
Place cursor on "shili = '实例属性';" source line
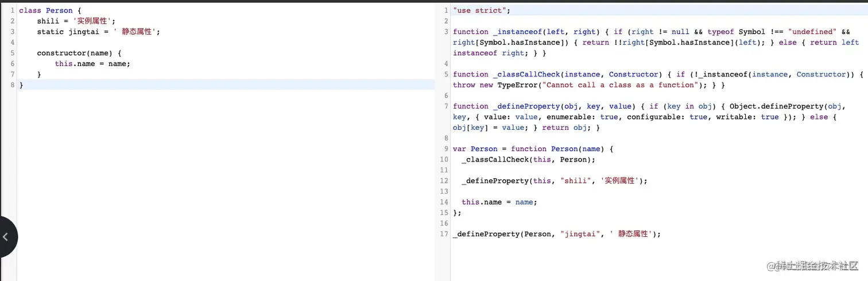tap(76, 21)
